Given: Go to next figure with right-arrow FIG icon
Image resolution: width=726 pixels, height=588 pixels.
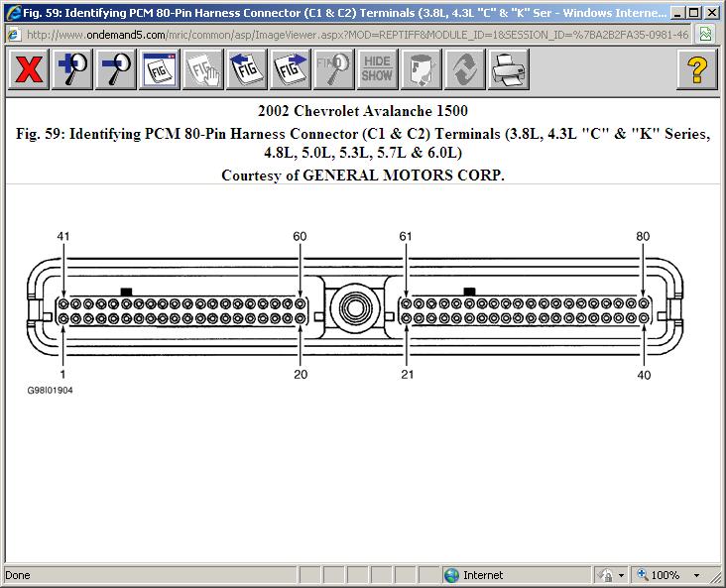Looking at the screenshot, I should tap(291, 69).
